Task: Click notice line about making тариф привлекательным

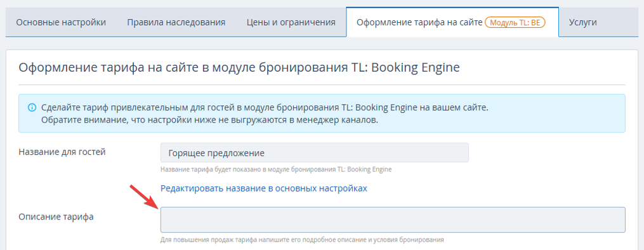Action: coord(265,108)
